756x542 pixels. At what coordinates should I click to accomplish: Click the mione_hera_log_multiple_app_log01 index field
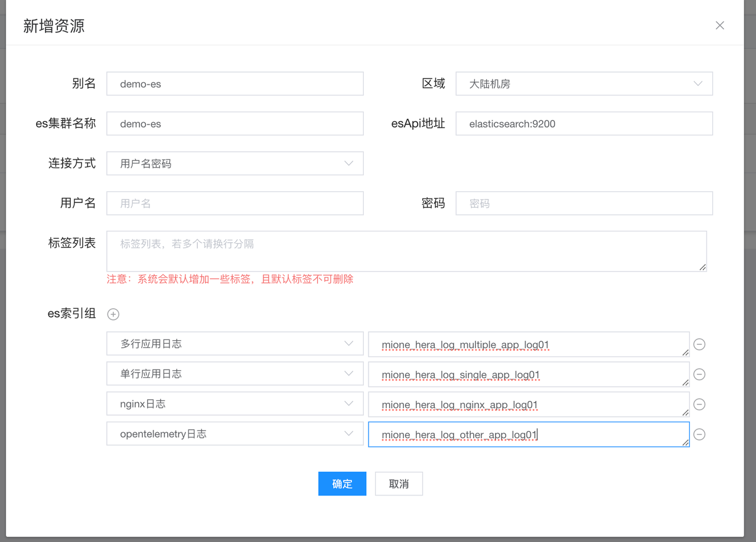tap(529, 344)
